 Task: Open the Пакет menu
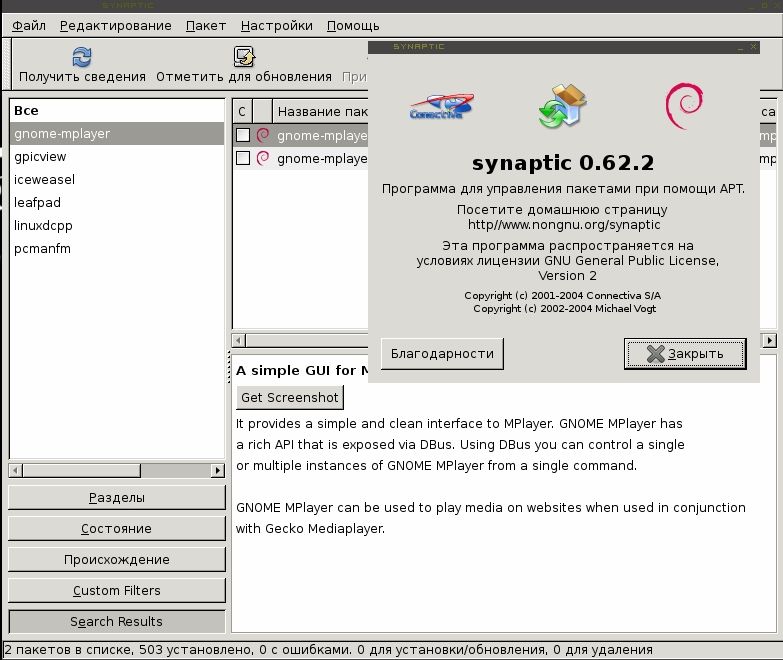(x=206, y=25)
